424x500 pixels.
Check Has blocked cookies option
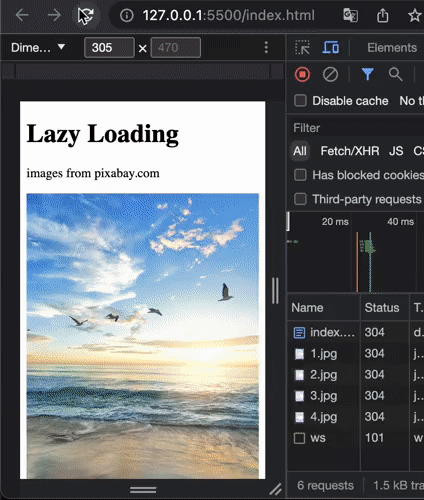300,175
